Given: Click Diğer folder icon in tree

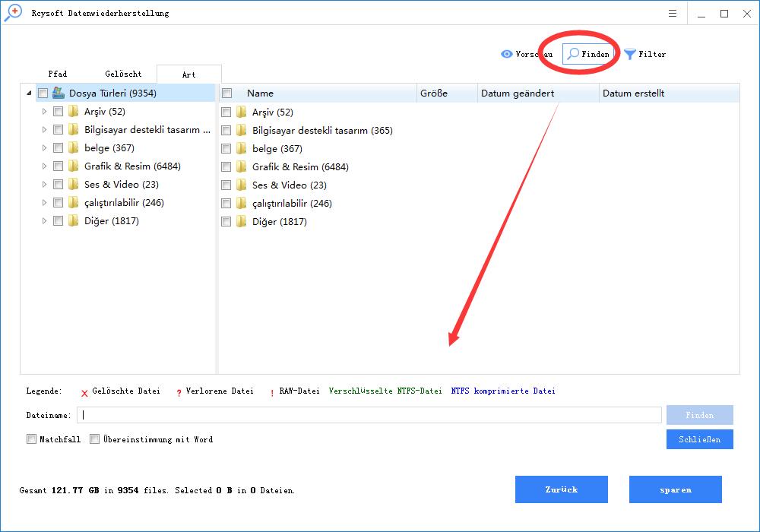Looking at the screenshot, I should tap(74, 221).
